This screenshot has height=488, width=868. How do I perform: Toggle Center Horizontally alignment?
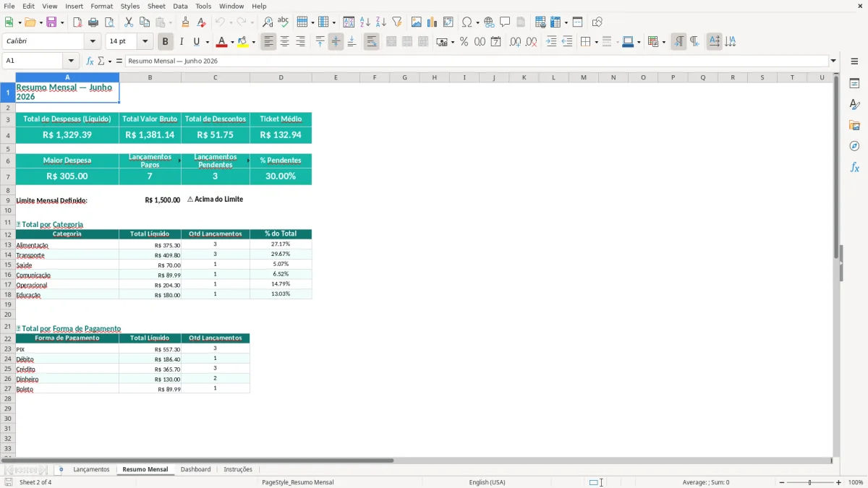[284, 42]
